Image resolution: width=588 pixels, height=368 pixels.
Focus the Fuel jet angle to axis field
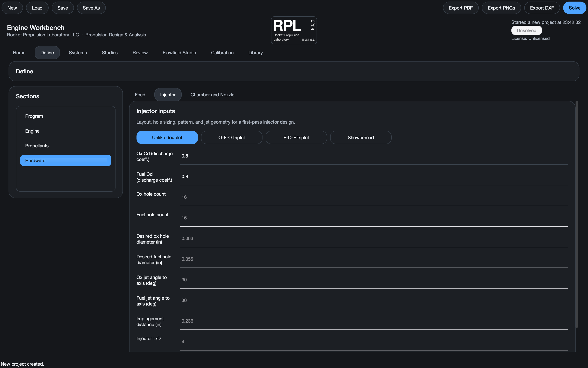(374, 301)
